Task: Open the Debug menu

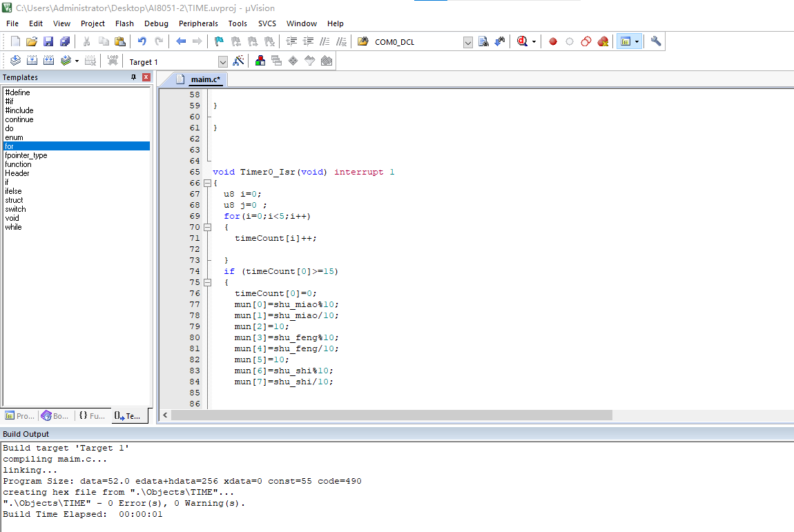Action: (x=156, y=23)
